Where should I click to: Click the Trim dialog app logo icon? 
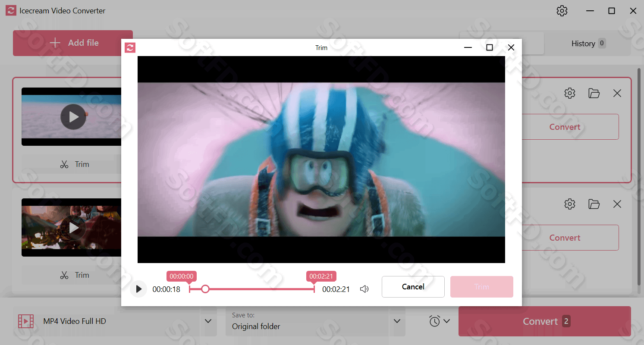point(130,47)
